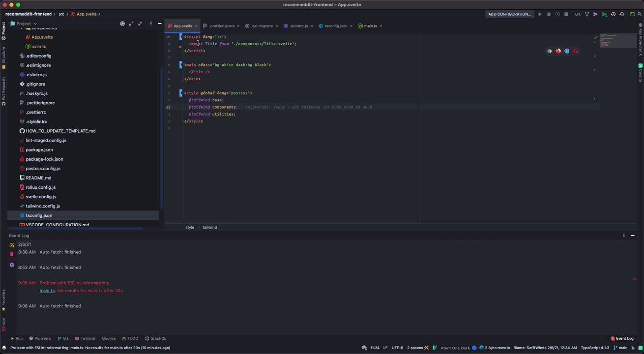Open preview in Chrome browser

[550, 51]
